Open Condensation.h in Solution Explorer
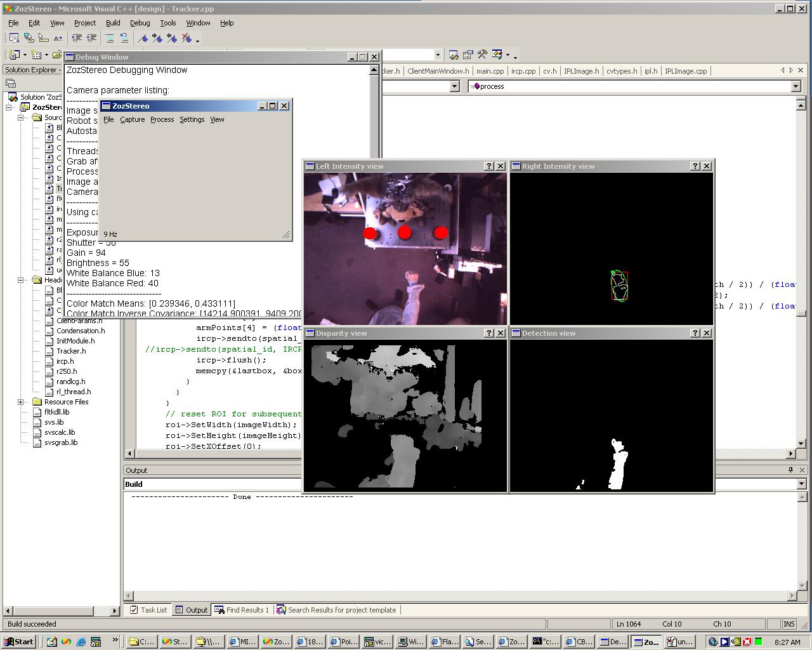 [x=81, y=331]
